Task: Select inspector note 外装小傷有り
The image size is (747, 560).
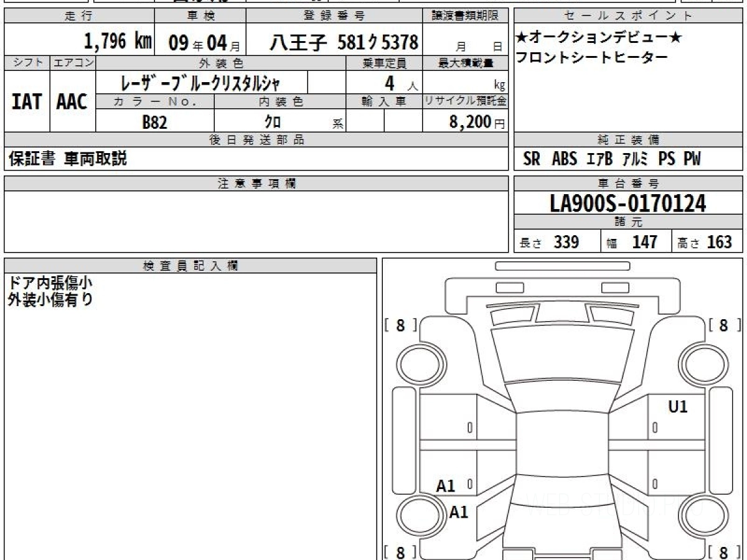Action: point(50,300)
